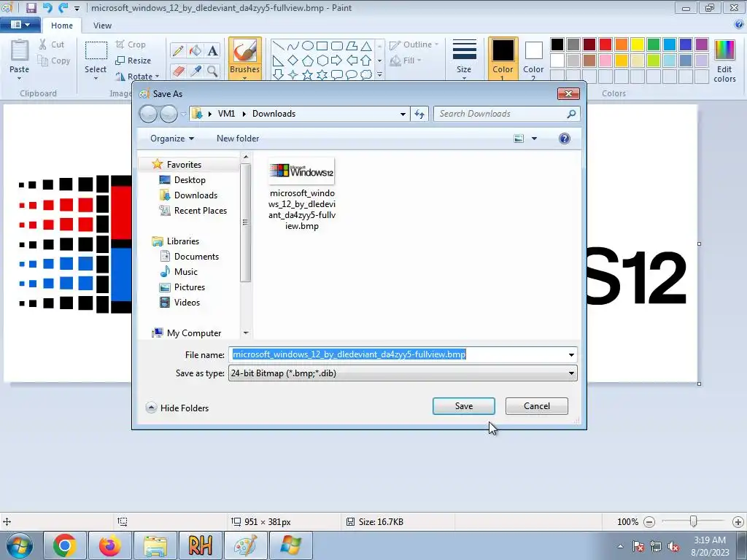Select Desktop in Favorites
This screenshot has width=747, height=560.
(x=182, y=180)
